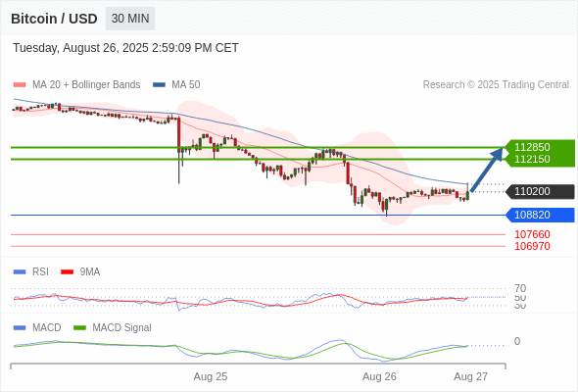The image size is (578, 392).
Task: Click the Bitcoin / USD title
Action: point(54,19)
